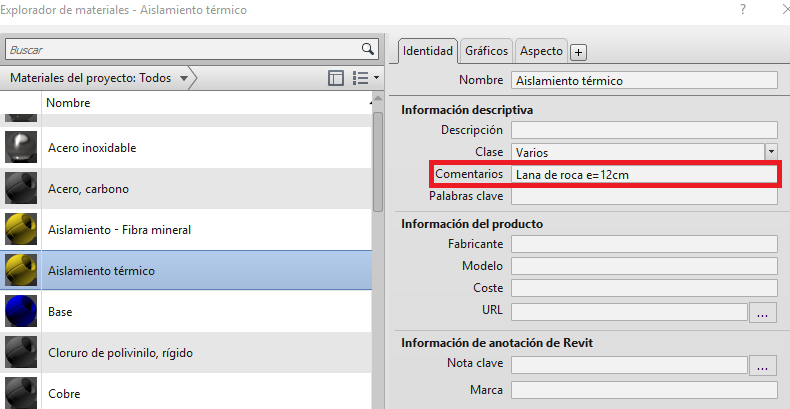Open the Clase dropdown showing Varios

[x=771, y=152]
